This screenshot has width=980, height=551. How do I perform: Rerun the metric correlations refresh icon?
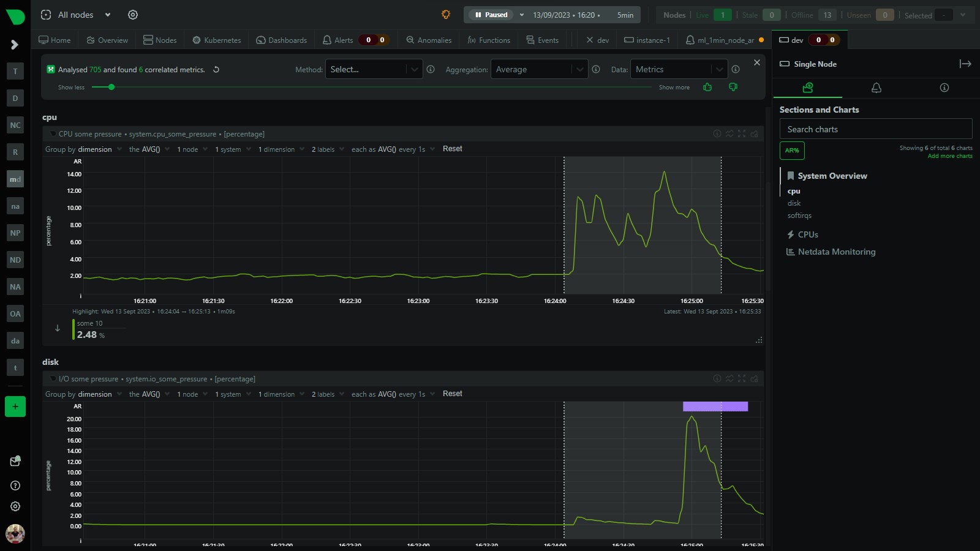pos(216,70)
